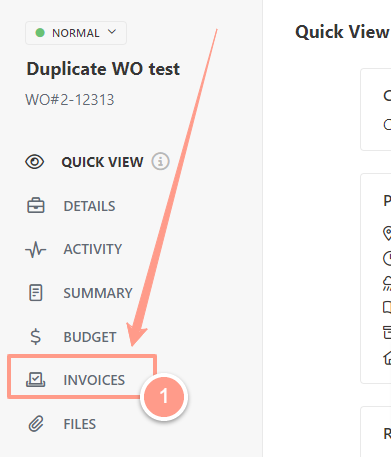Click the Summary document icon
The image size is (391, 457).
click(x=36, y=293)
